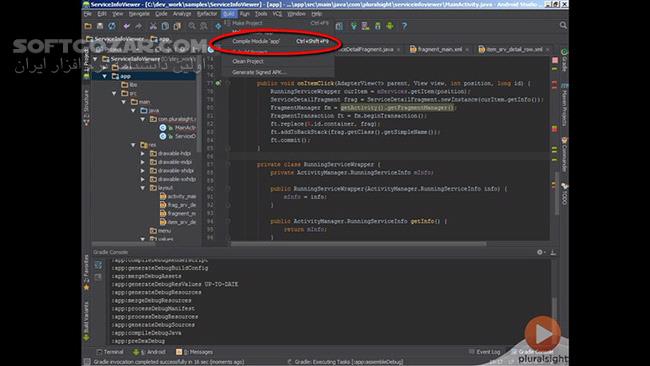Image resolution: width=650 pixels, height=366 pixels.
Task: Collapse the ServiceInfoViewer root project node
Action: (95, 59)
